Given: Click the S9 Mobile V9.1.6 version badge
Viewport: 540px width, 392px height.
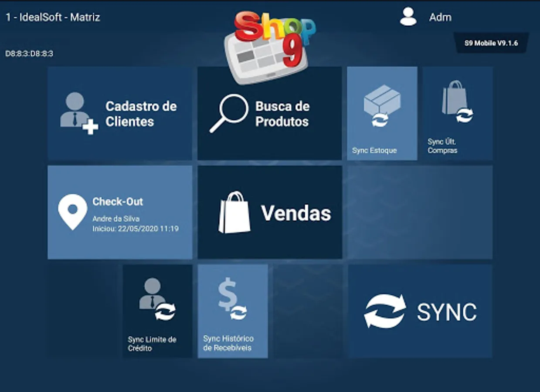Looking at the screenshot, I should 491,43.
